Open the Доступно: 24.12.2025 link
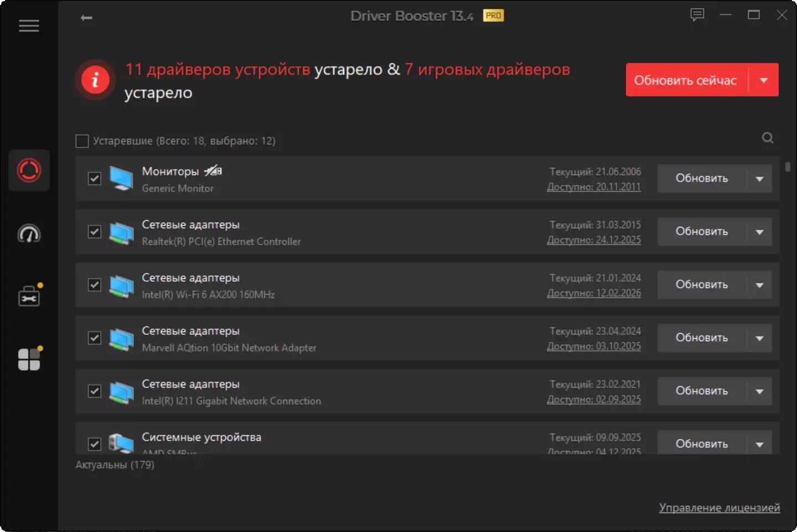The image size is (797, 532). tap(594, 240)
